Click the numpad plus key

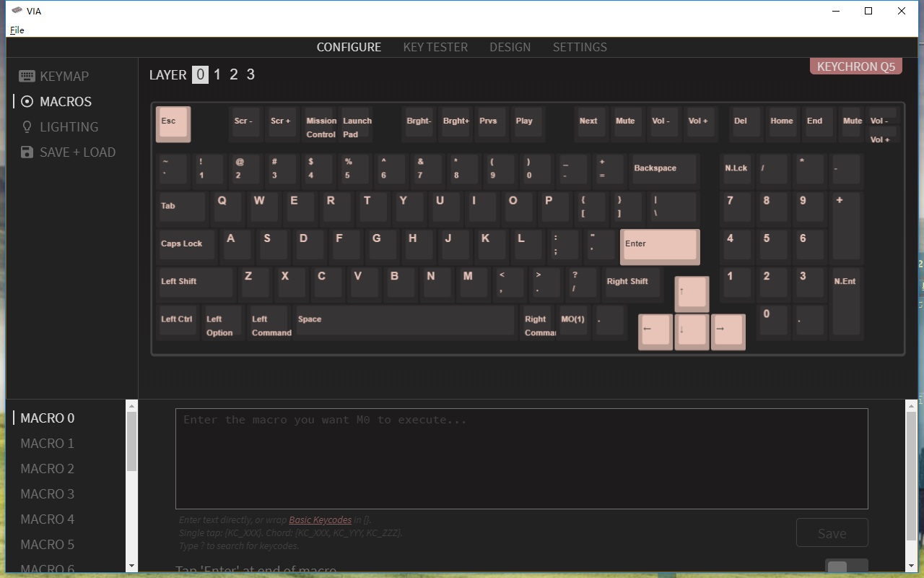click(847, 228)
